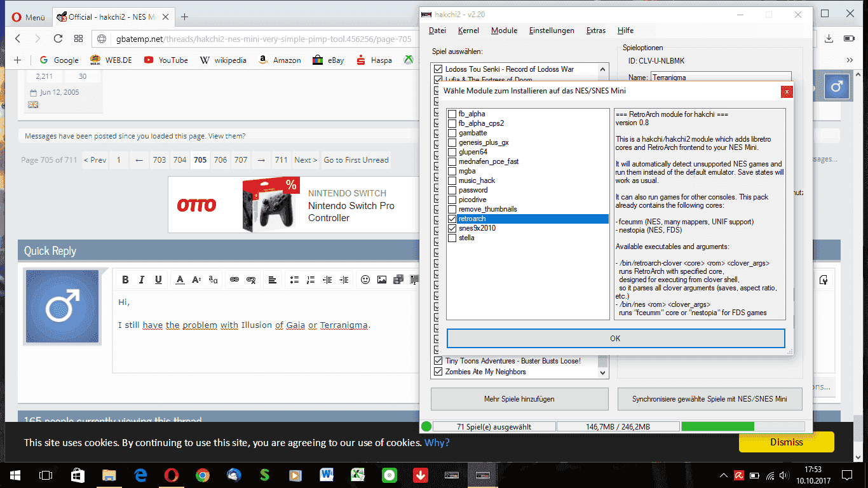
Task: Insert a bulleted list in editor
Action: 294,280
